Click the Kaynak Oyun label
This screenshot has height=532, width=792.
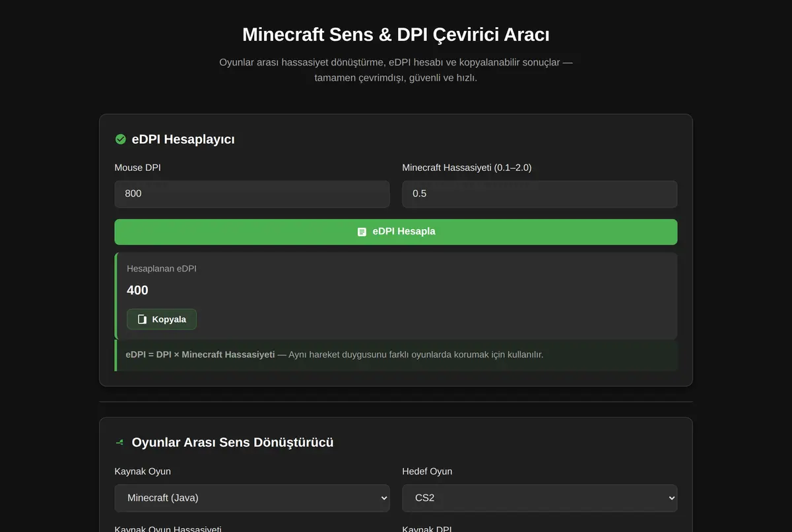143,471
